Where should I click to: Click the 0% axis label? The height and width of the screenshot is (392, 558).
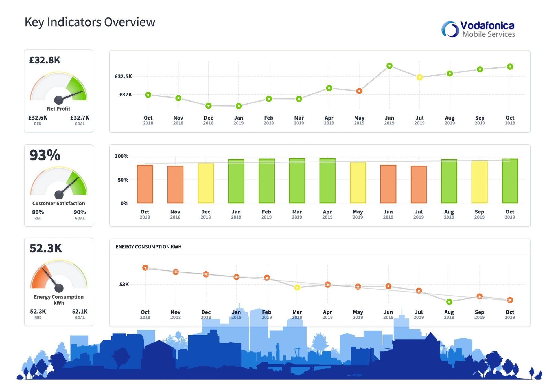point(125,203)
